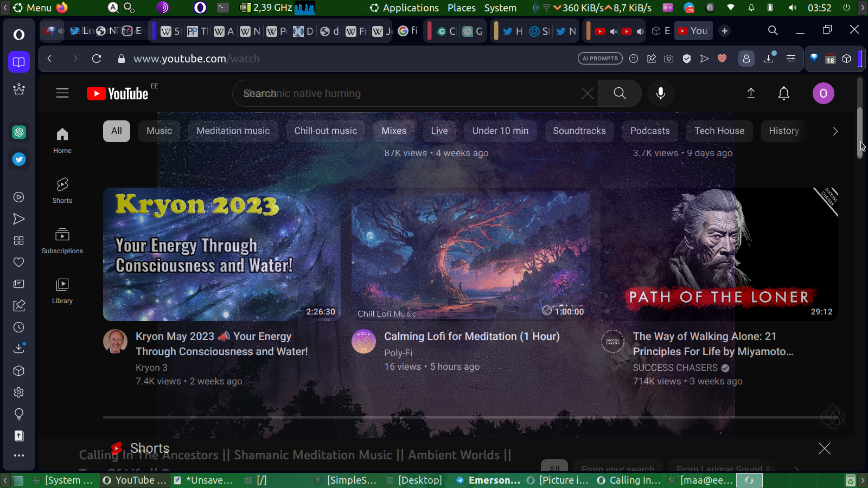Open the search tabs magnifier

tap(773, 31)
